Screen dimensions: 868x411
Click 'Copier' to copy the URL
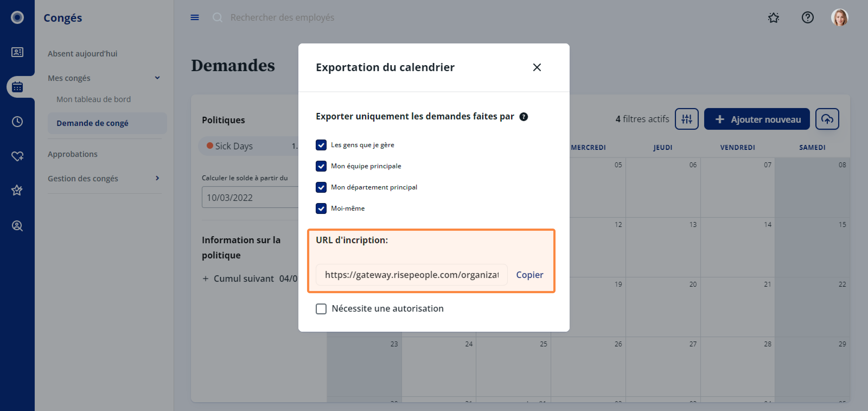click(x=529, y=274)
